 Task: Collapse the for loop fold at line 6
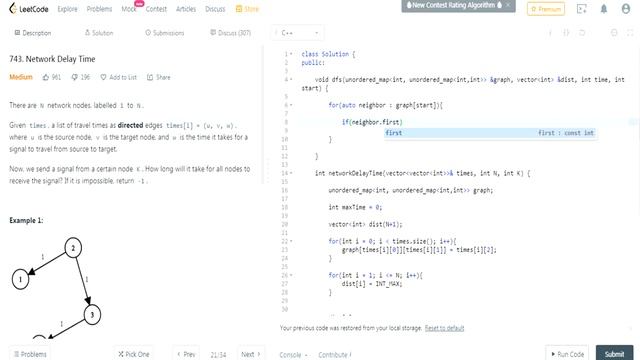tap(291, 105)
